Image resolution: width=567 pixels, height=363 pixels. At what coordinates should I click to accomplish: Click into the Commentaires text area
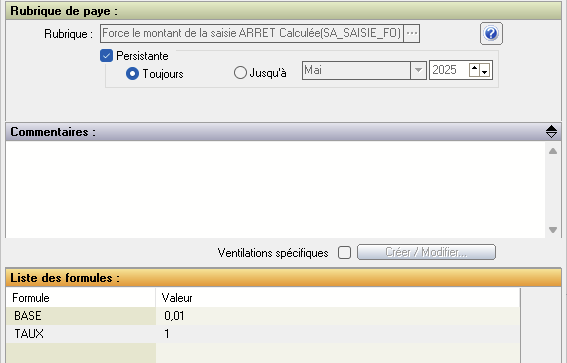pos(275,189)
